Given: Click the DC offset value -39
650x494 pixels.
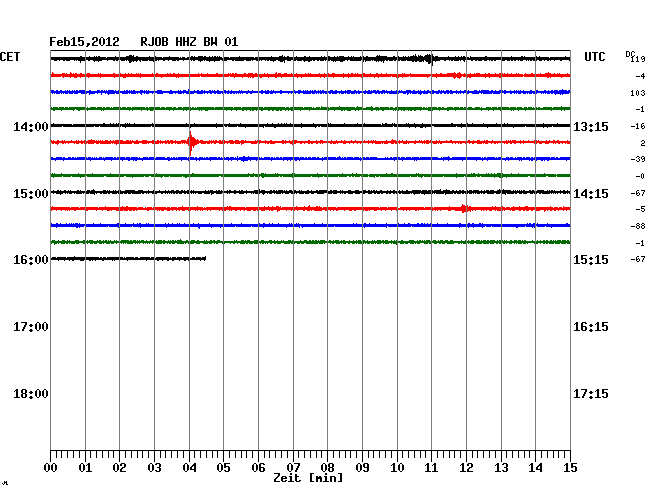Looking at the screenshot, I should coord(638,159).
